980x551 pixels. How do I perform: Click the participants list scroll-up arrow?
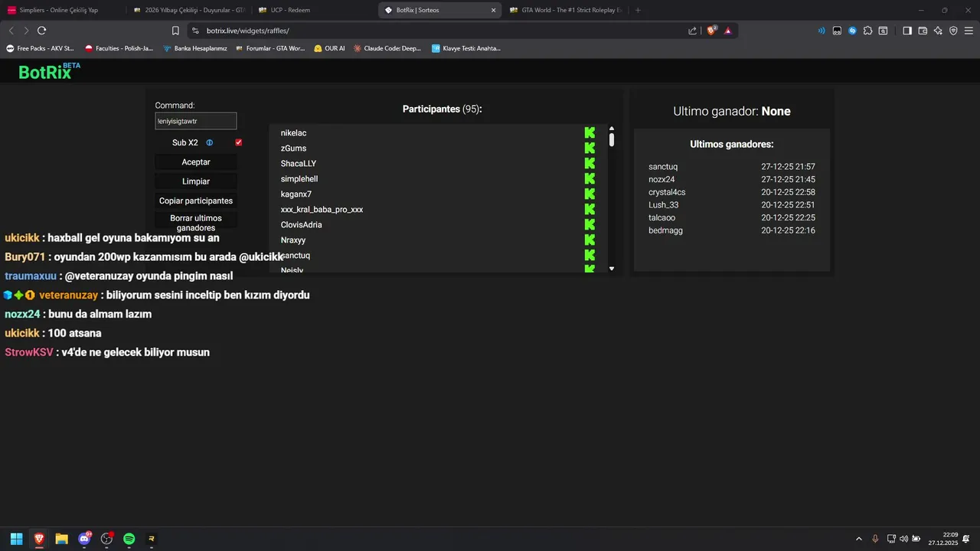pyautogui.click(x=612, y=129)
